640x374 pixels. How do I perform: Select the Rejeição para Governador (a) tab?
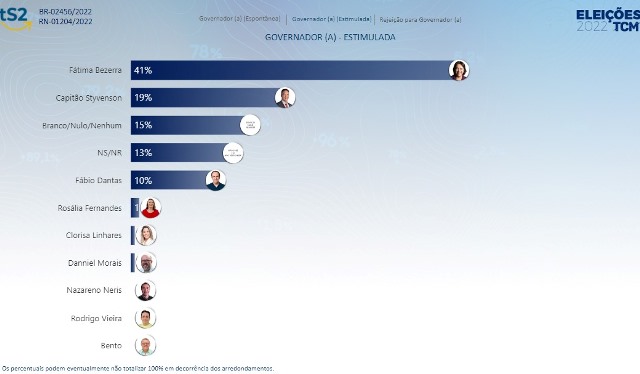(x=420, y=20)
